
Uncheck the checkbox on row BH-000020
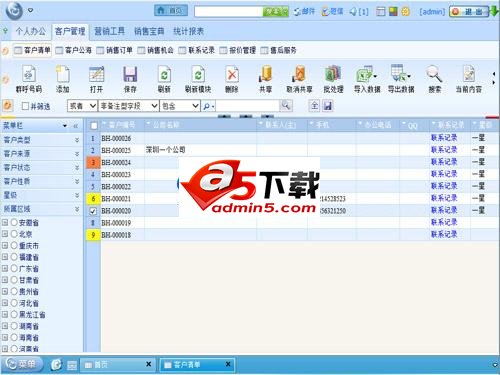93,211
